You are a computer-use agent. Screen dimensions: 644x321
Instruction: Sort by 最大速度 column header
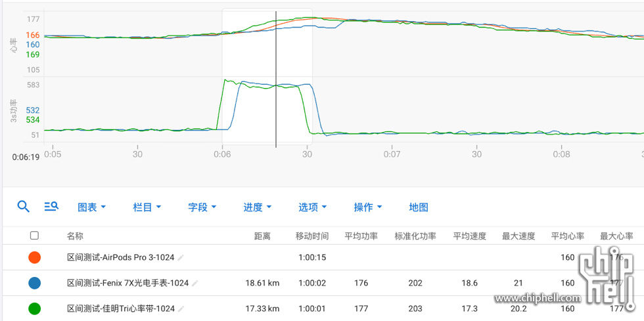tap(518, 236)
